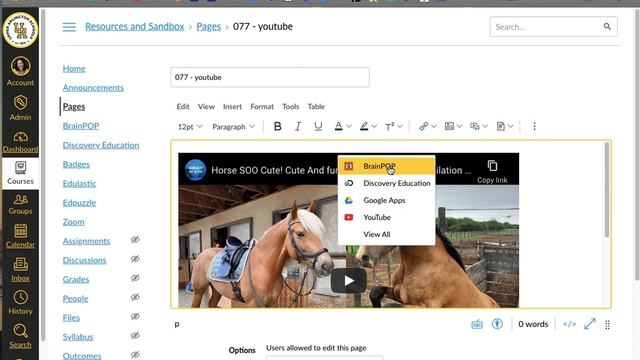Open the Calendar sidebar item

click(20, 236)
